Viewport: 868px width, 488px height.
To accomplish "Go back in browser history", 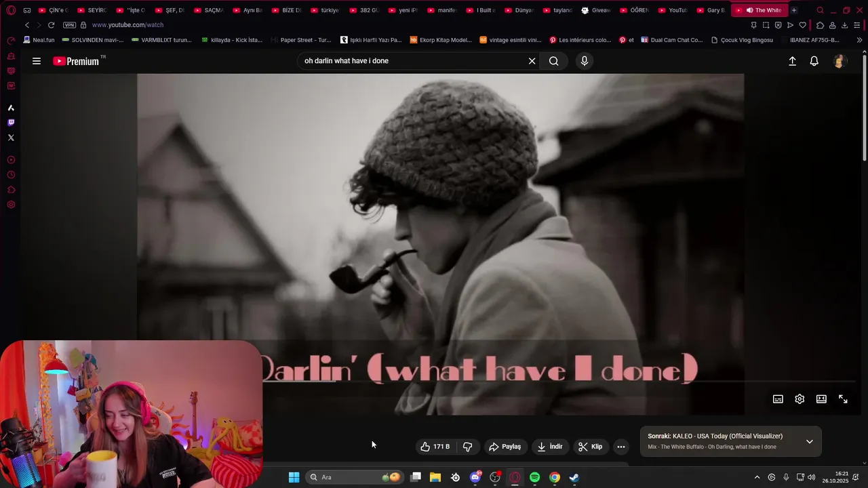I will point(27,25).
